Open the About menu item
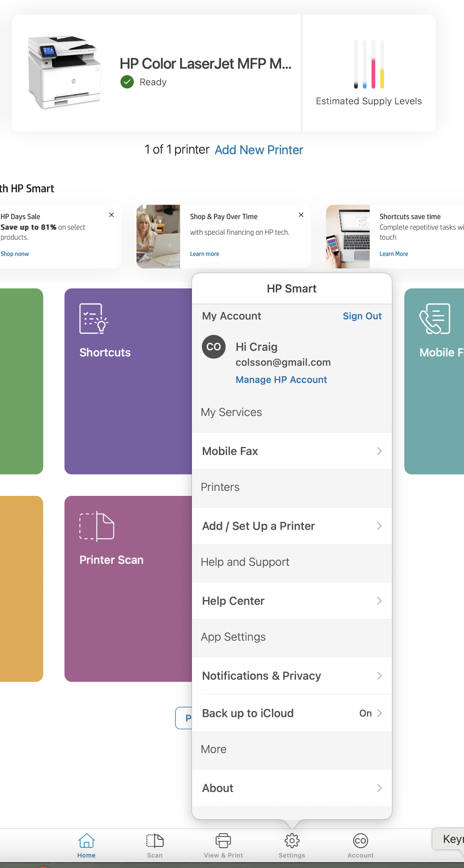This screenshot has width=464, height=868. 292,788
